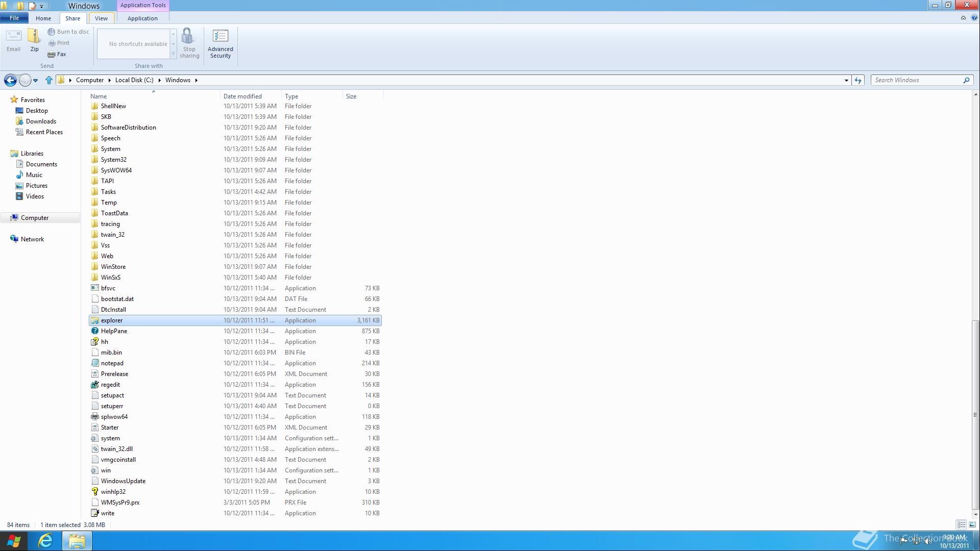Image resolution: width=980 pixels, height=551 pixels.
Task: Select the WindowsUpdate text document
Action: tap(235, 481)
